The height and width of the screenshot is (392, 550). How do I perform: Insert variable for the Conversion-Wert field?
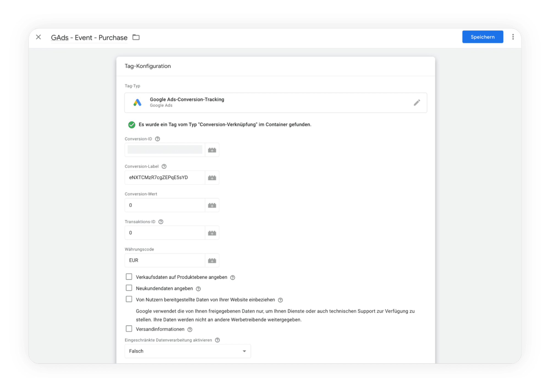pyautogui.click(x=212, y=205)
